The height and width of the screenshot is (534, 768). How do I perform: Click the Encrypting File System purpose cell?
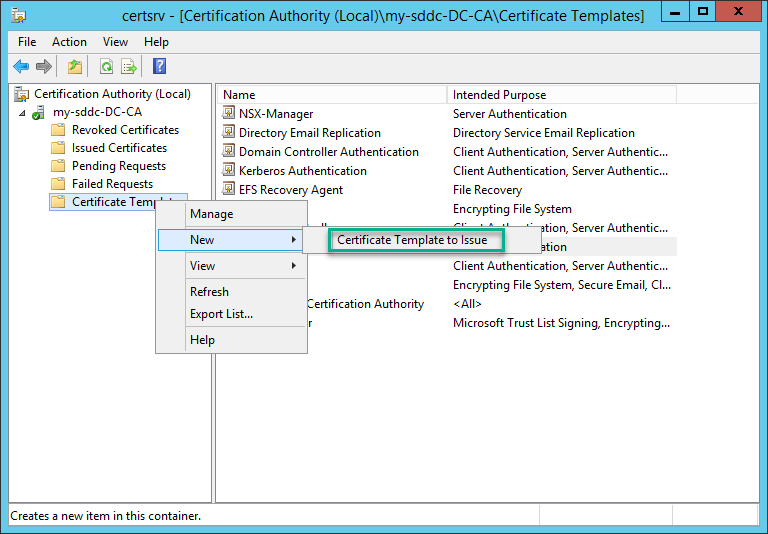click(512, 209)
